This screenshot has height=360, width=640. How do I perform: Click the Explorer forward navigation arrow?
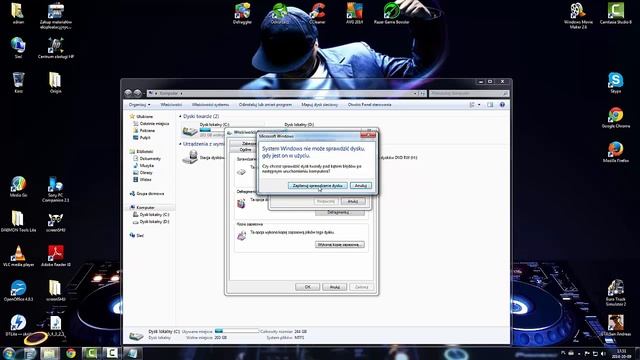[138, 93]
